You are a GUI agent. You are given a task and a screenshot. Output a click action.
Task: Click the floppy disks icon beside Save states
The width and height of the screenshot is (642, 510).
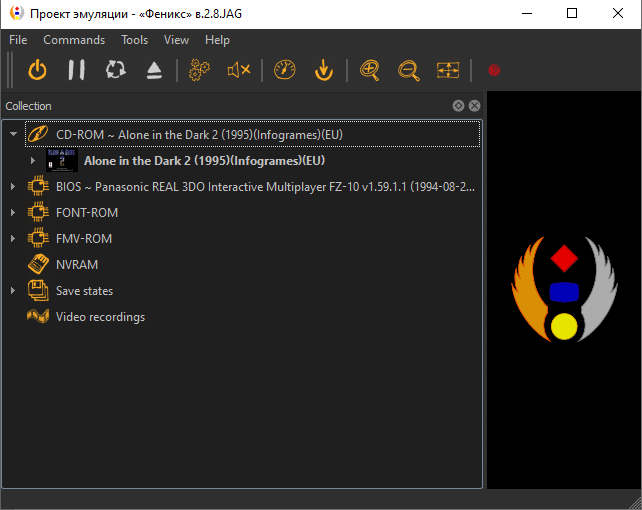click(38, 291)
